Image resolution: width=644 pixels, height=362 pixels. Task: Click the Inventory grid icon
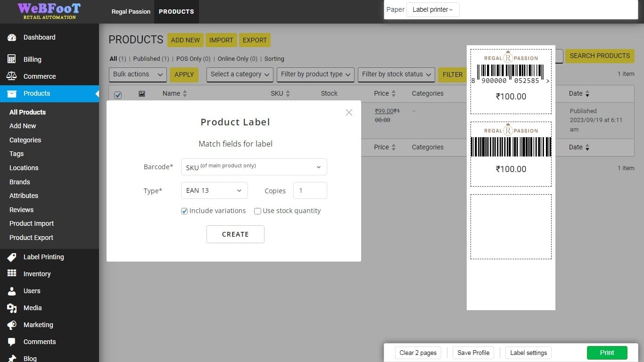tap(12, 274)
